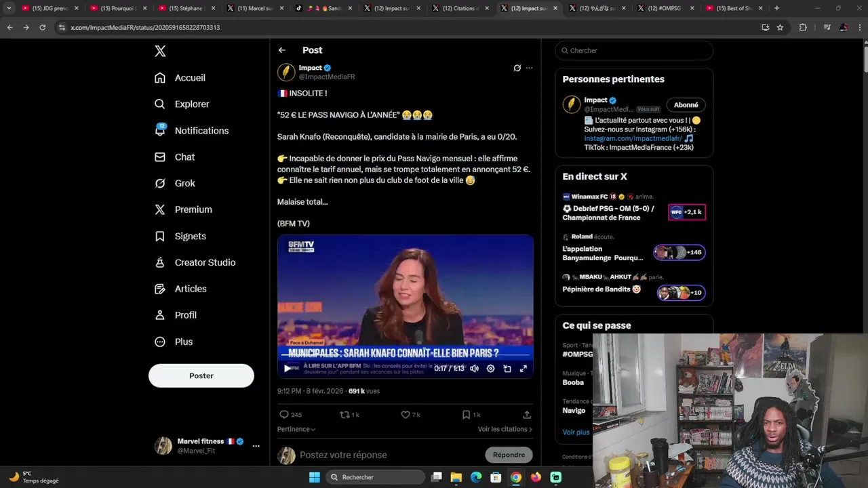
Task: Go to Accueil in the sidebar
Action: [x=180, y=78]
